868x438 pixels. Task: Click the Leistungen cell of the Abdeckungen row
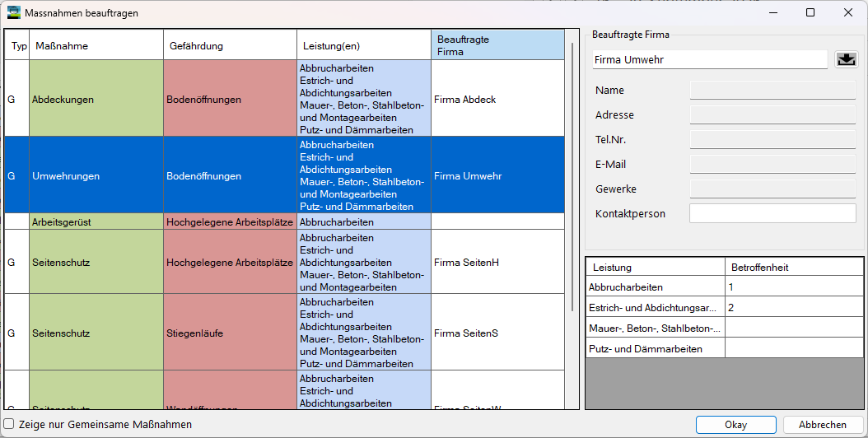click(364, 99)
